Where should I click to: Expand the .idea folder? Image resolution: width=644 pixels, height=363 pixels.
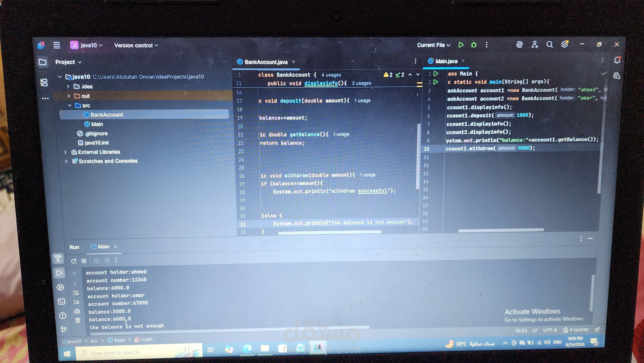(x=68, y=86)
